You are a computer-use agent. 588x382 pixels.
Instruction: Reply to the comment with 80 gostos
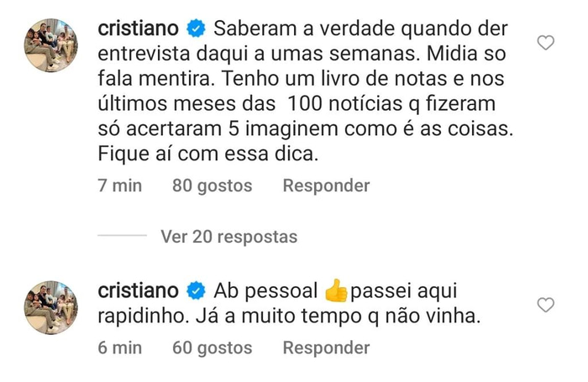click(326, 186)
